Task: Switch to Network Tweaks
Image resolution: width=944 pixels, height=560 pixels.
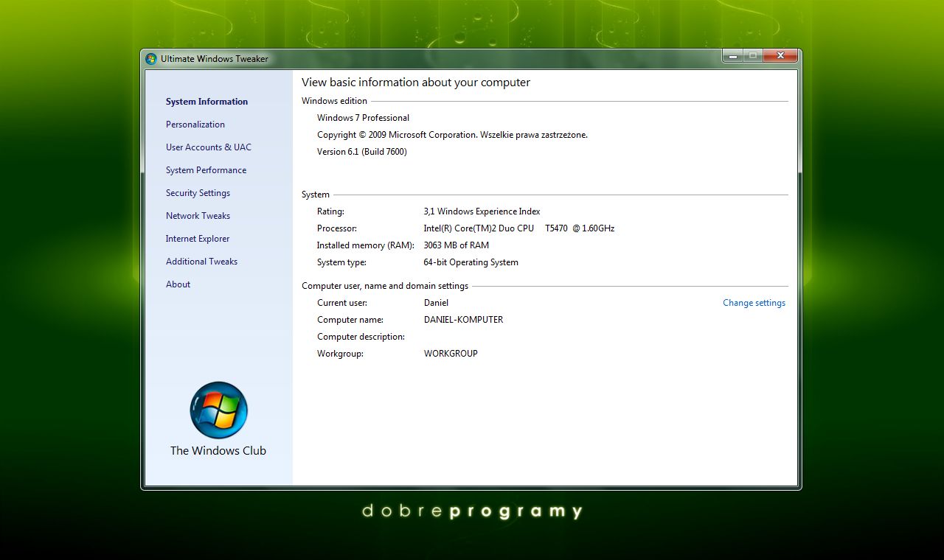Action: pyautogui.click(x=198, y=216)
